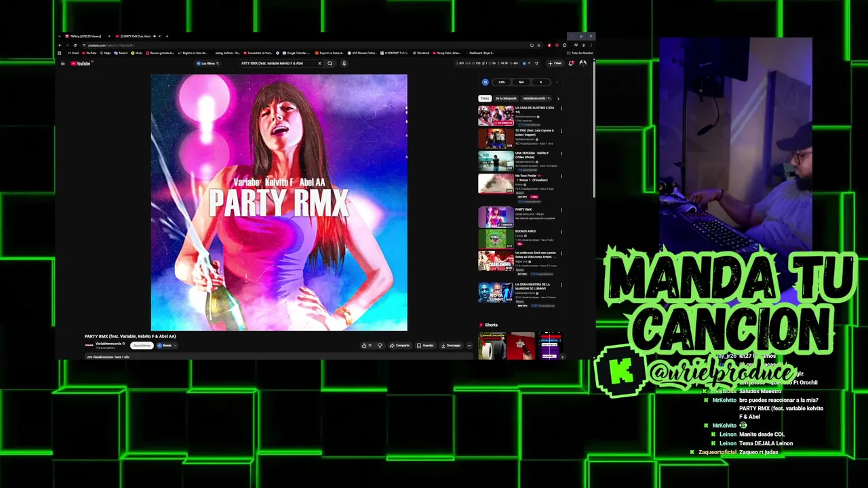Open options menu for BUENOS AIRES video
The image size is (868, 488).
pyautogui.click(x=561, y=232)
